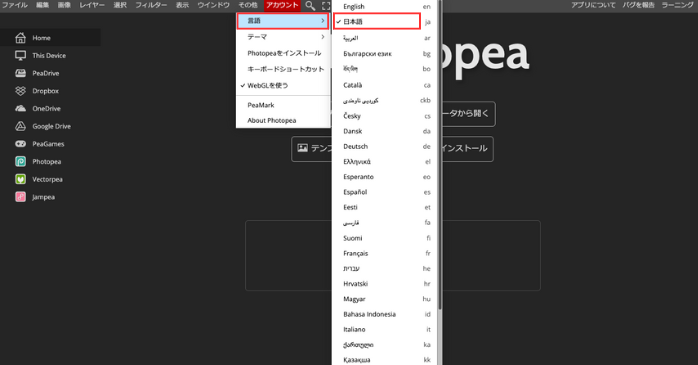Click the Dropbox logo icon
Screen dimensions: 698x365
point(20,91)
